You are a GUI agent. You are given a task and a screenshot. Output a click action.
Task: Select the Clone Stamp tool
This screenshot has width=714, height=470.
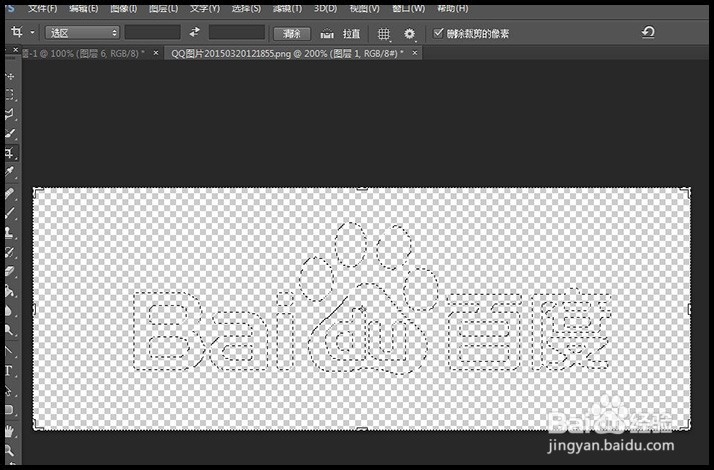coord(9,232)
